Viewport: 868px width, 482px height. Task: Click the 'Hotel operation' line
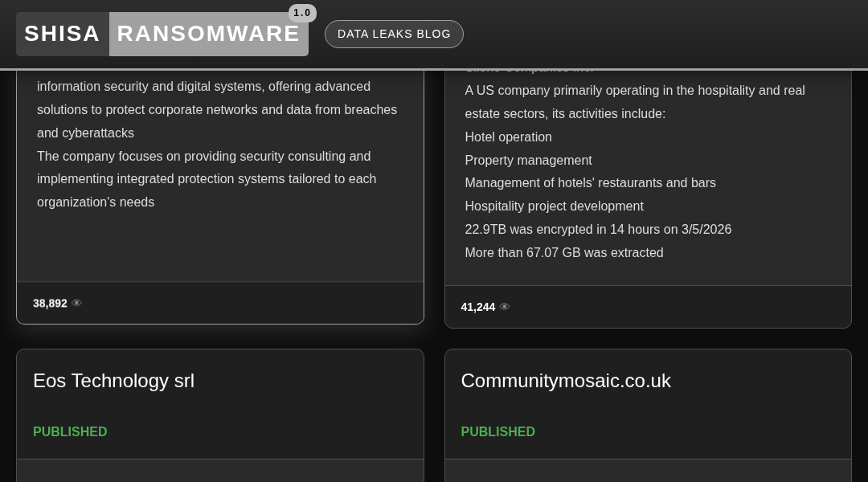tap(508, 137)
